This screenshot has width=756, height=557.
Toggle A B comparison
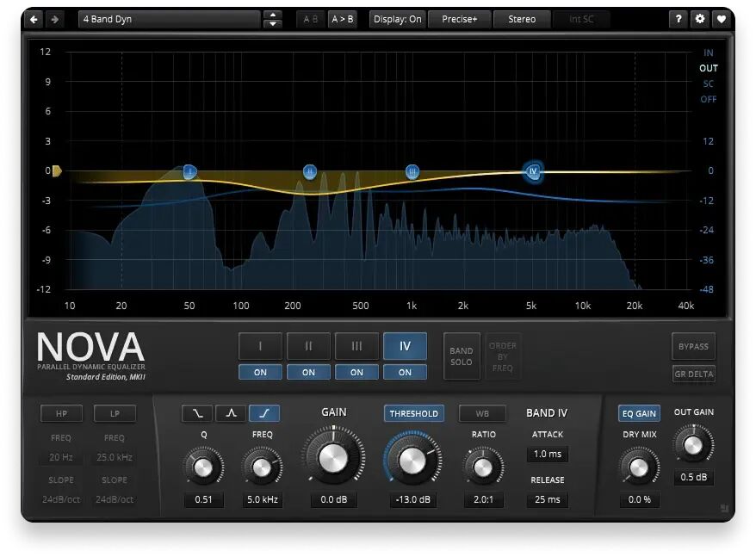311,19
